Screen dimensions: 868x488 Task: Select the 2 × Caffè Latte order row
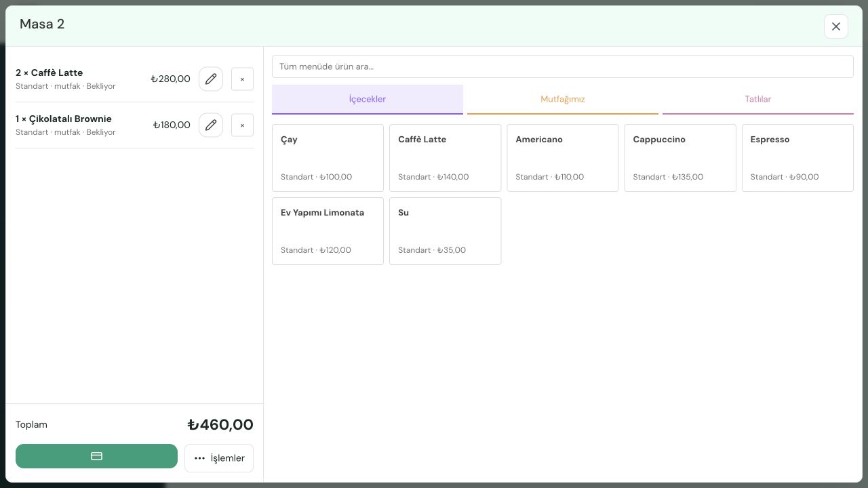[134, 79]
